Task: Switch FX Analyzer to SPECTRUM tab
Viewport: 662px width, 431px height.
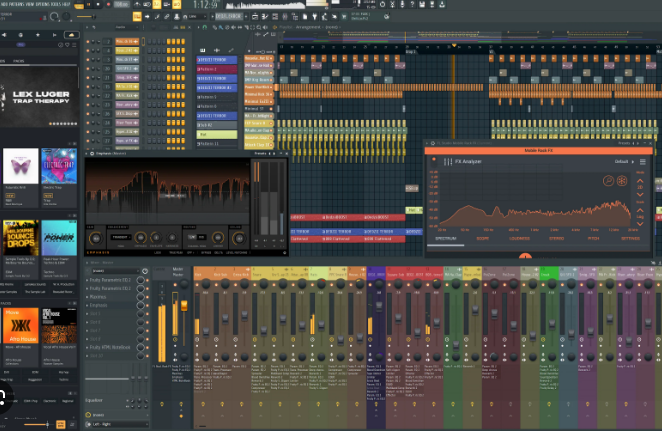Action: [x=446, y=239]
